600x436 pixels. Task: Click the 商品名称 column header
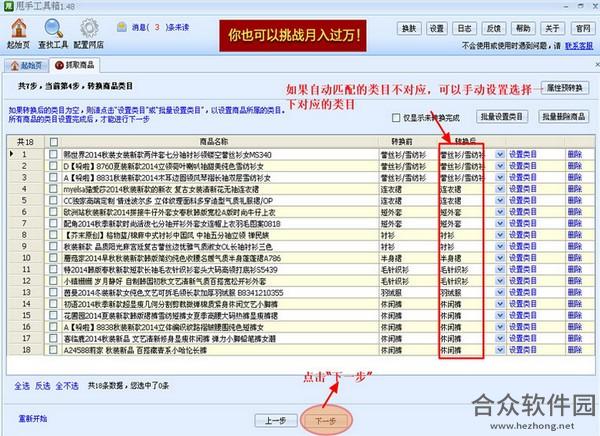click(x=214, y=142)
